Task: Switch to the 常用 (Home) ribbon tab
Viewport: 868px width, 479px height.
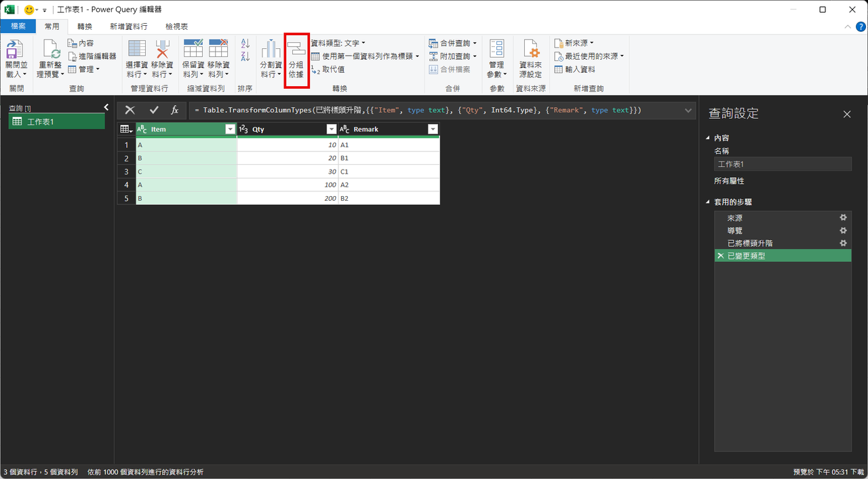Action: [52, 26]
